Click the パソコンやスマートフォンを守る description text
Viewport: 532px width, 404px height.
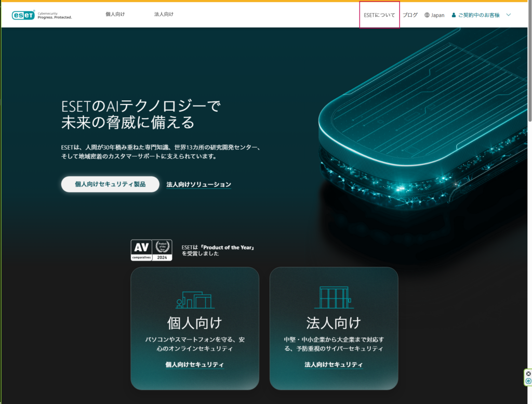(195, 344)
